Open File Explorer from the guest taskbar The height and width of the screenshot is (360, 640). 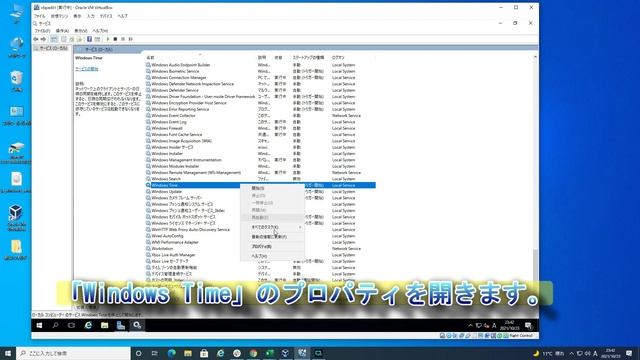pos(104,325)
